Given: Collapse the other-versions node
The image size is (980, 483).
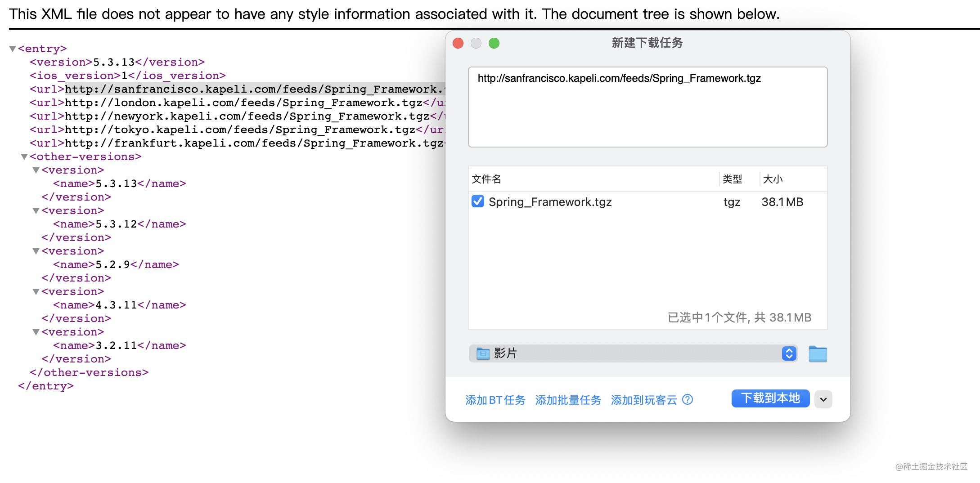Looking at the screenshot, I should (x=24, y=157).
